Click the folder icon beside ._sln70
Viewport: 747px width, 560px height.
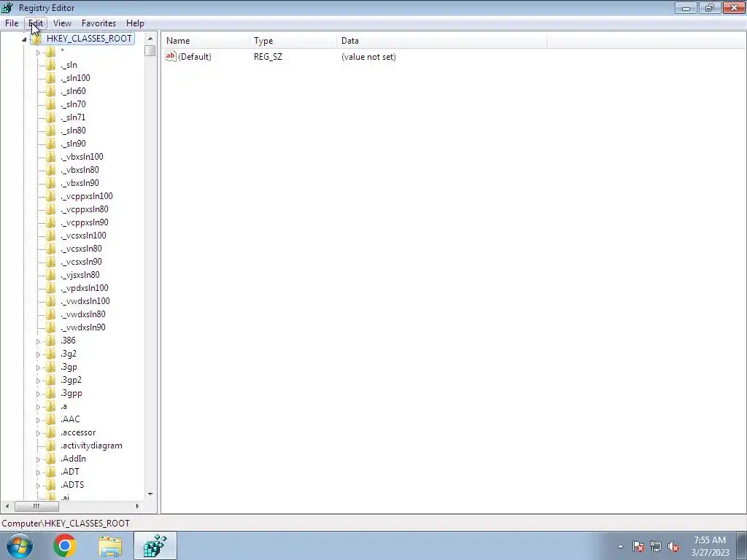51,104
